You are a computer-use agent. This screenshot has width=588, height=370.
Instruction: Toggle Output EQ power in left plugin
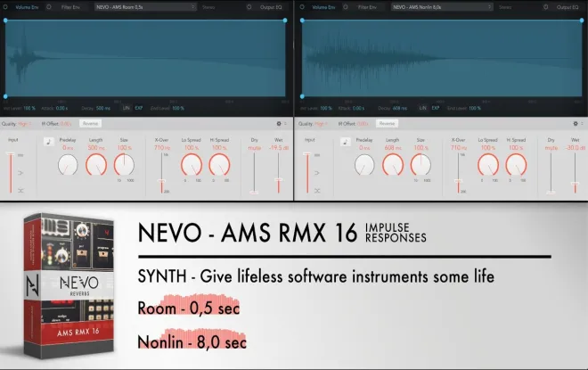click(249, 7)
